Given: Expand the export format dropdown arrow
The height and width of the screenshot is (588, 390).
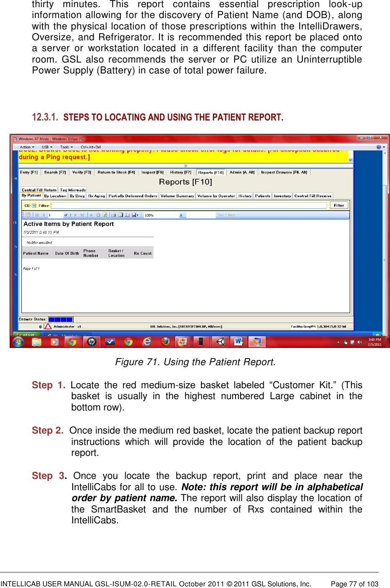Looking at the screenshot, I should [137, 215].
